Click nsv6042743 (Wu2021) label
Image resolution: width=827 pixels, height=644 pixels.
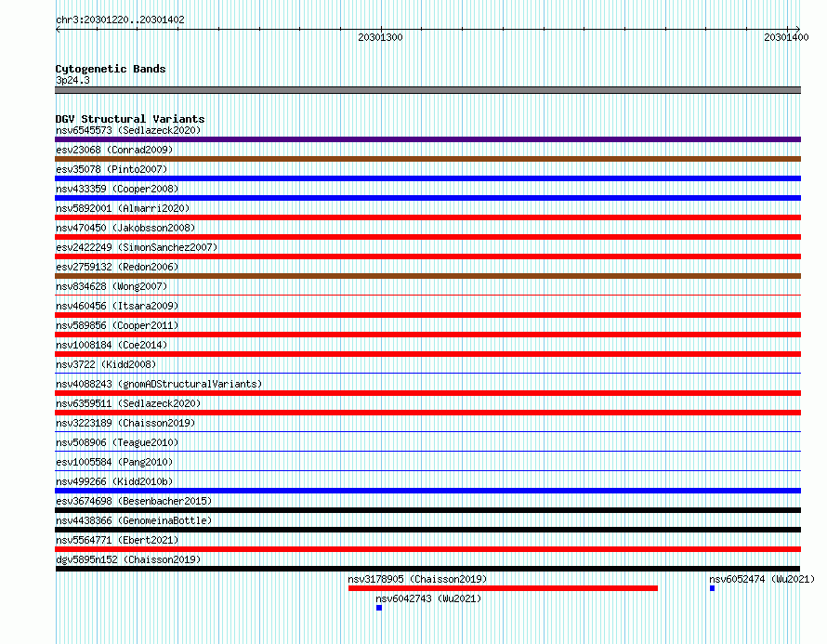tap(428, 598)
